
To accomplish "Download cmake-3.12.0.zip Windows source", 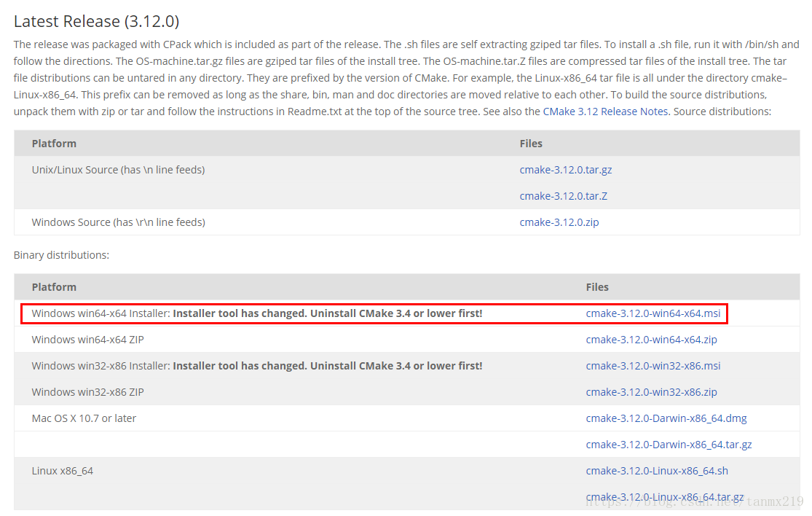I will [559, 222].
